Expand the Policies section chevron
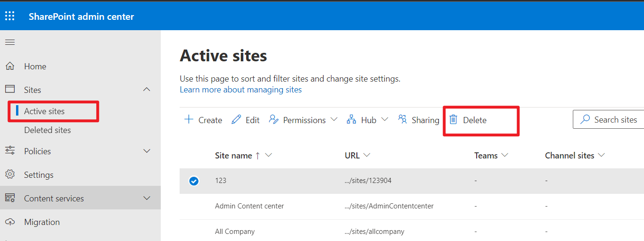This screenshot has width=644, height=241. (147, 151)
